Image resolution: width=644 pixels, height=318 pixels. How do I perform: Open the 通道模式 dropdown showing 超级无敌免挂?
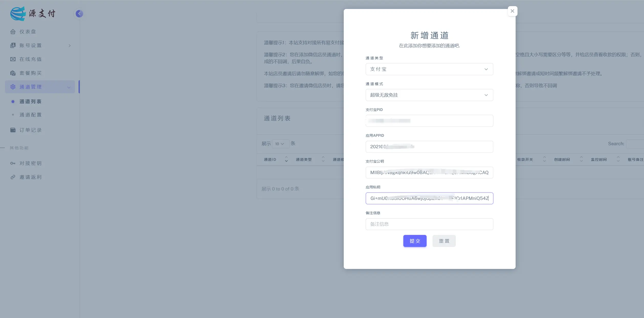click(x=429, y=95)
